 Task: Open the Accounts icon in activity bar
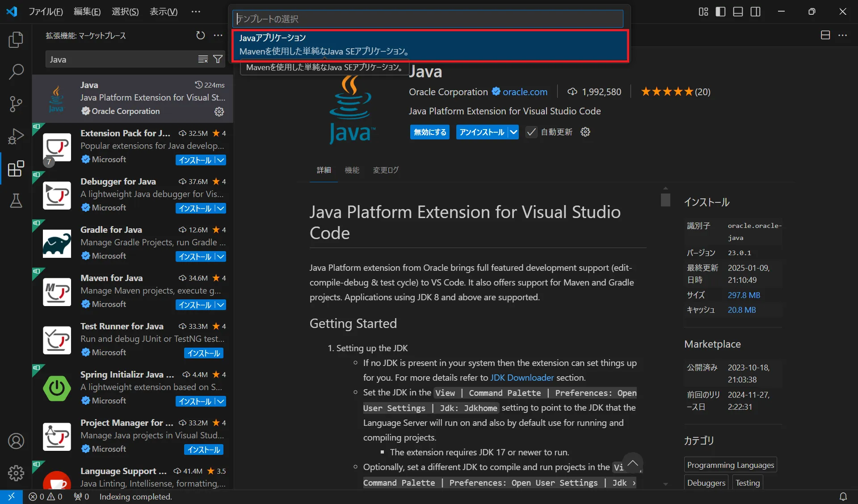coord(16,441)
